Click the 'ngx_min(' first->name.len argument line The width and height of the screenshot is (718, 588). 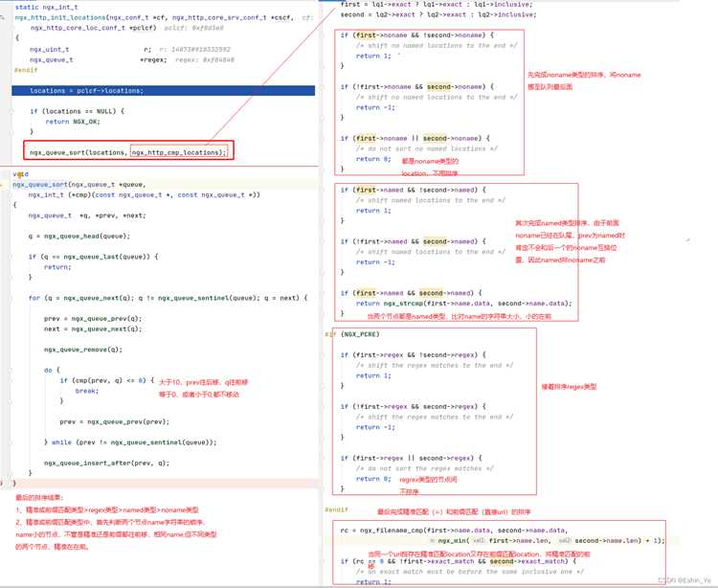[550, 541]
